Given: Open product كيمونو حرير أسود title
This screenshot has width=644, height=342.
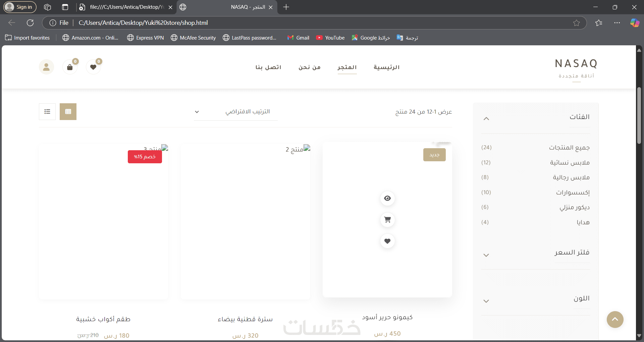Looking at the screenshot, I should [387, 317].
